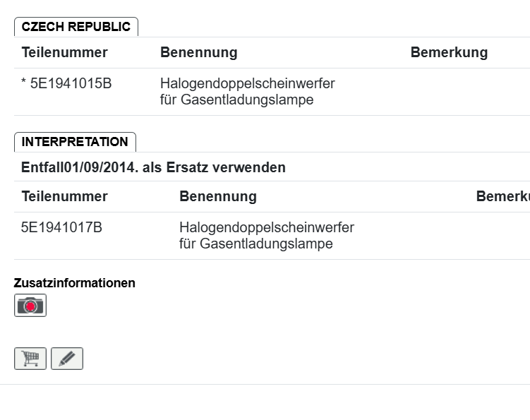
Task: Click Benennung header in Interpretation table
Action: [x=218, y=196]
